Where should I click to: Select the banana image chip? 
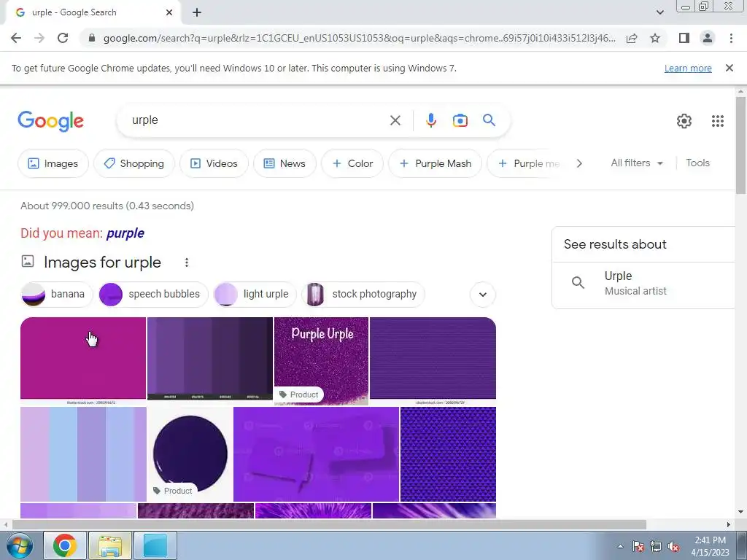click(56, 295)
